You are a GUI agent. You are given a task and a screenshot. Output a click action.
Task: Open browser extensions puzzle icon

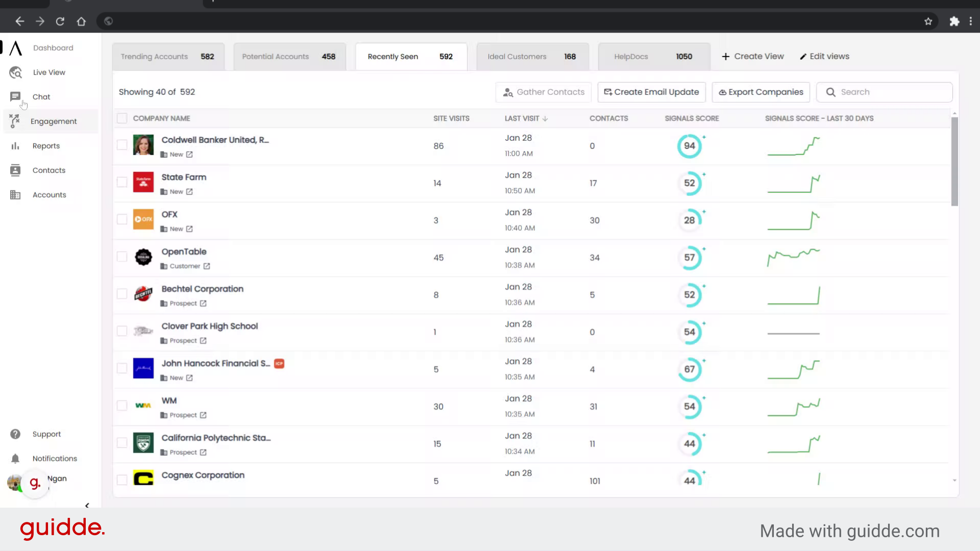954,21
